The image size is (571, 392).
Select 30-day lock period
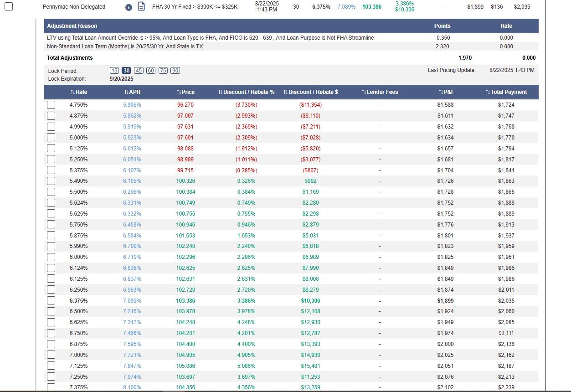pos(127,70)
